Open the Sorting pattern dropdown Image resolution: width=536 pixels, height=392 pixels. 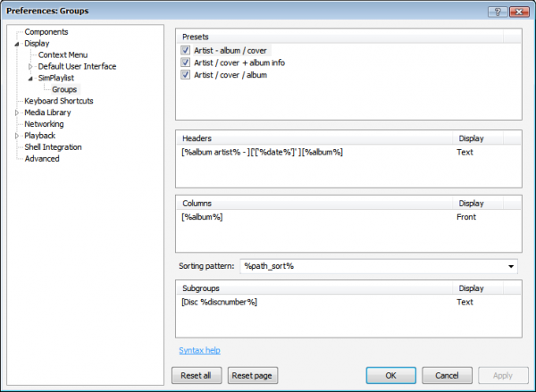[511, 266]
